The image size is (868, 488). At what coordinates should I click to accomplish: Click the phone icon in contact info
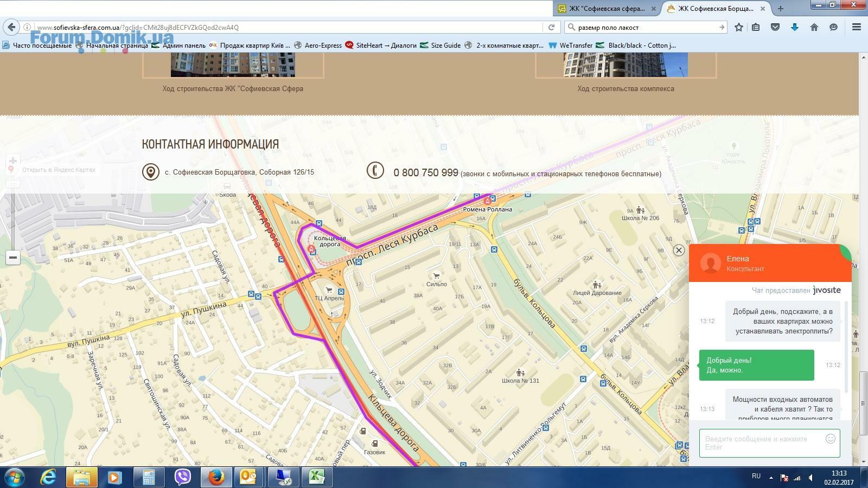pyautogui.click(x=375, y=170)
